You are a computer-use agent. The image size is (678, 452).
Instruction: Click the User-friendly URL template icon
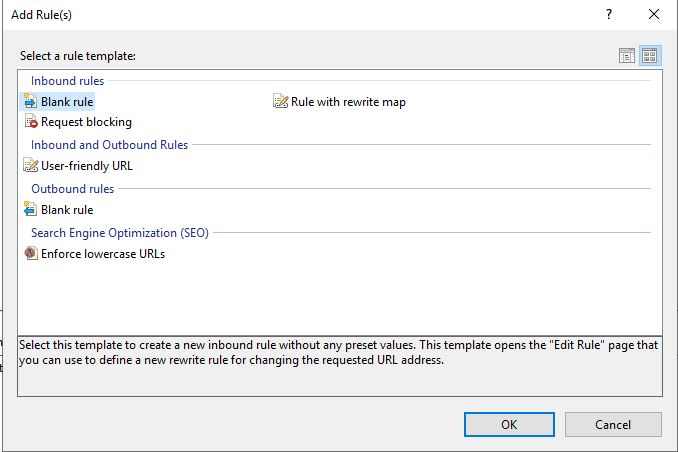point(30,166)
